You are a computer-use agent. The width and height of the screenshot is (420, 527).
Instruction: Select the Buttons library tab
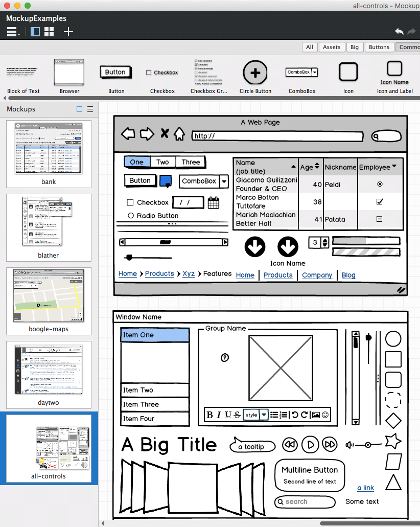pyautogui.click(x=379, y=47)
